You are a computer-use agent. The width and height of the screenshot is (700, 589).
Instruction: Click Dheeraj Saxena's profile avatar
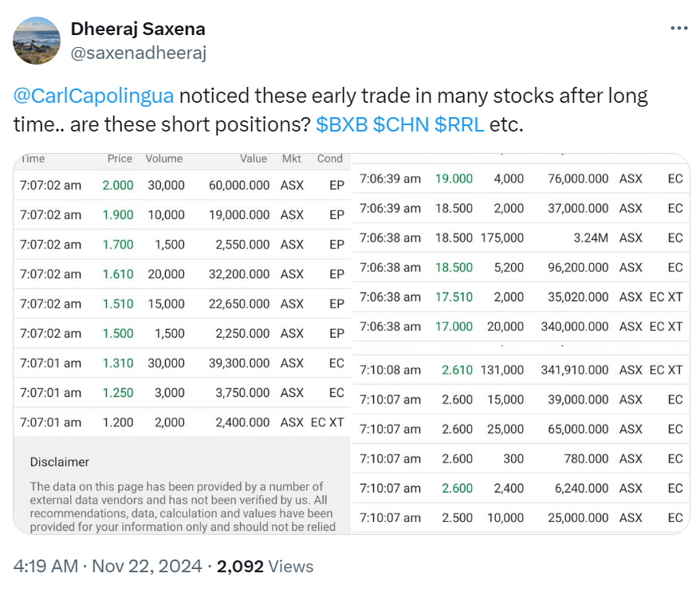pyautogui.click(x=37, y=41)
